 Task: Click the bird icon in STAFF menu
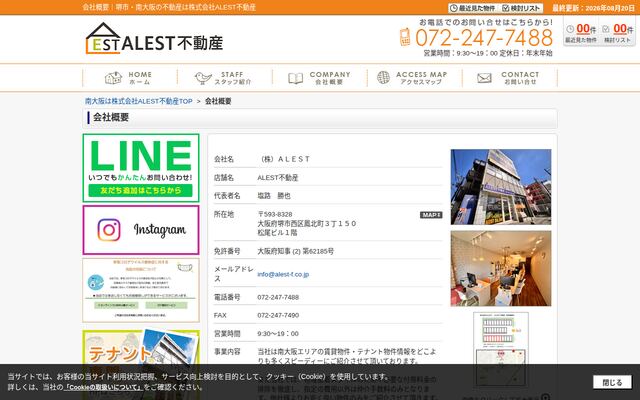point(203,78)
